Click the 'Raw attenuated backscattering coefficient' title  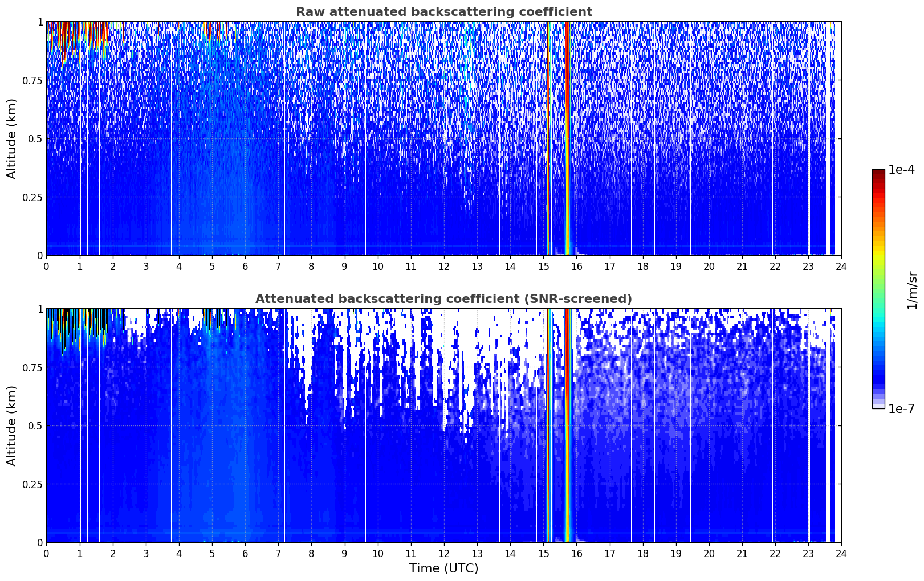(443, 12)
